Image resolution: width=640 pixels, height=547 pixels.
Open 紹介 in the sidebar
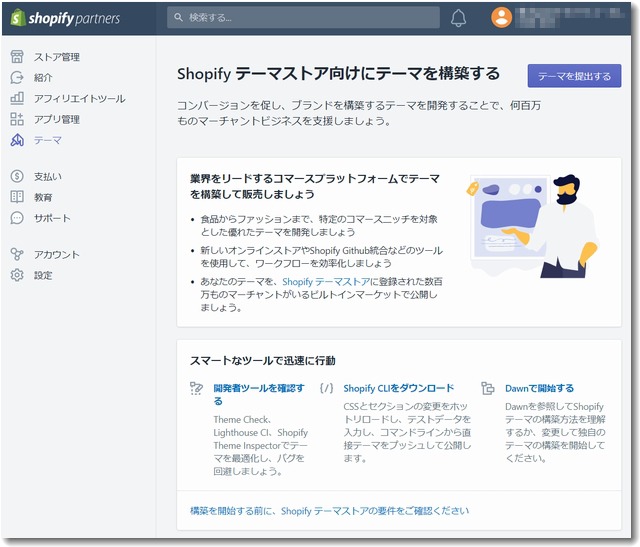(43, 78)
